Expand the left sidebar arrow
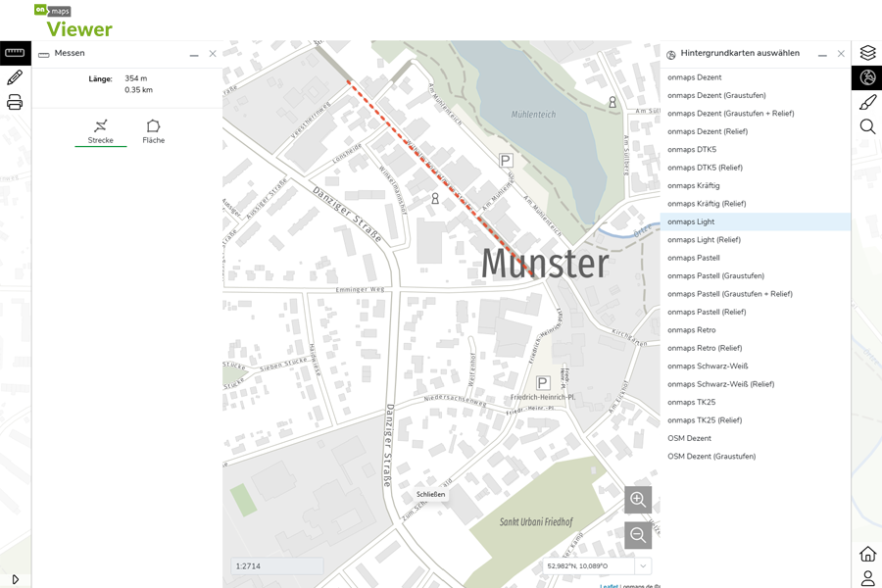Screen dimensions: 882x588 pos(15,579)
